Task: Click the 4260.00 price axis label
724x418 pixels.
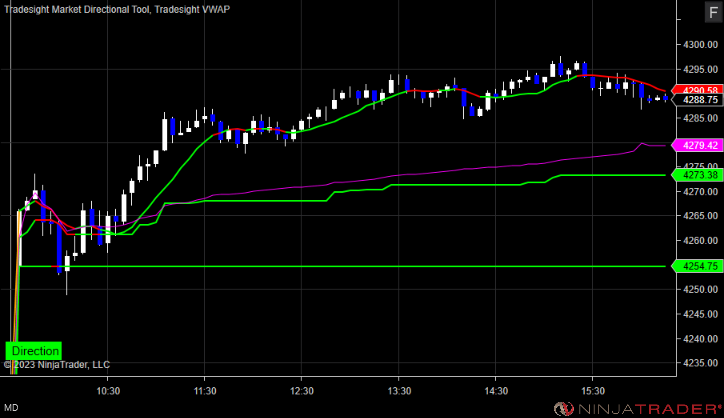Action: [700, 241]
